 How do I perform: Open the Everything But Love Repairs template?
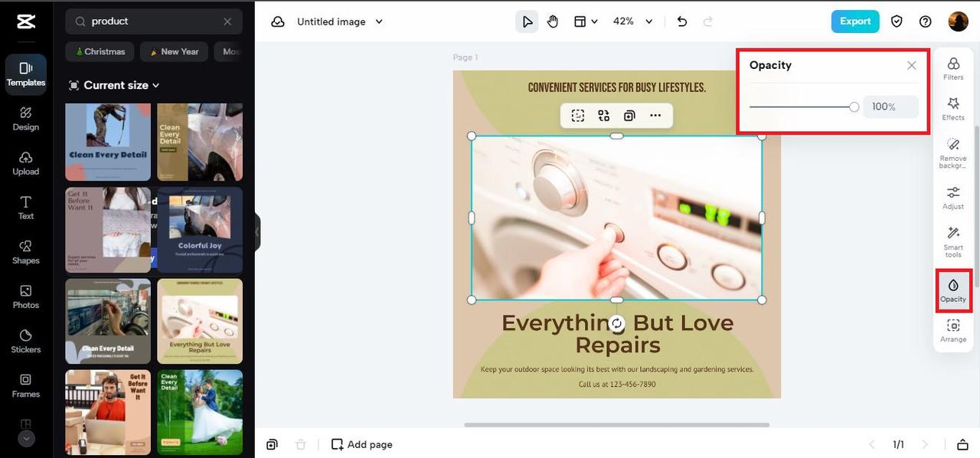pos(200,321)
